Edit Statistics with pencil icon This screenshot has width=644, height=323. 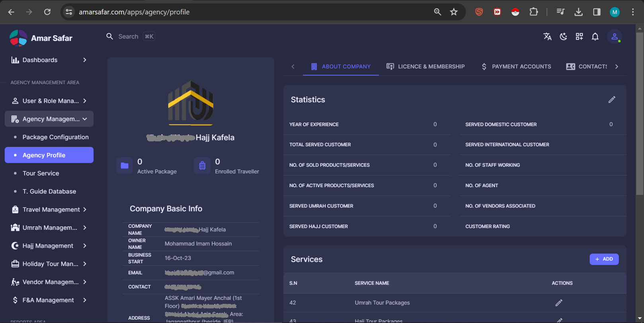click(x=612, y=100)
